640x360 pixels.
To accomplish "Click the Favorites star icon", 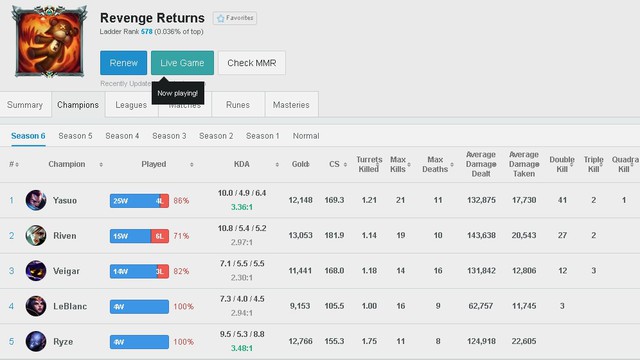I will click(x=221, y=18).
